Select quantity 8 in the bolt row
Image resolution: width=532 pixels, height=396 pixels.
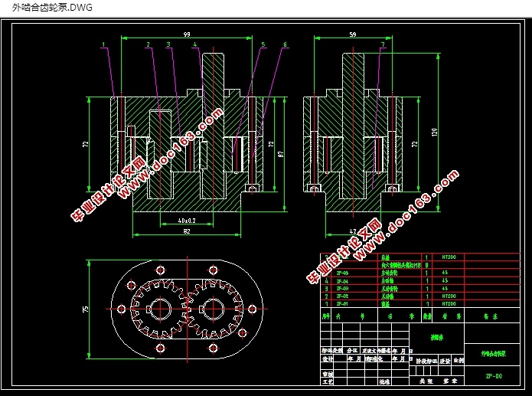427,265
